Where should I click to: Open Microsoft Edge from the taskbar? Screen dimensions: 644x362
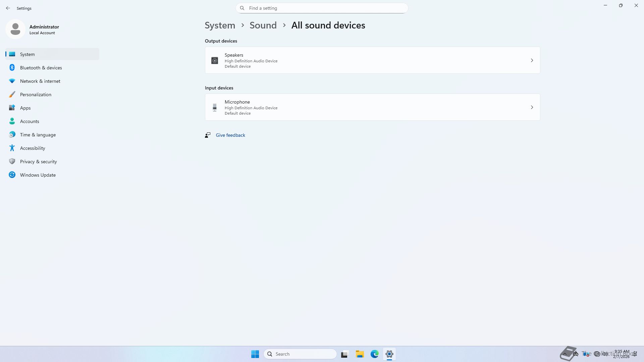[374, 354]
